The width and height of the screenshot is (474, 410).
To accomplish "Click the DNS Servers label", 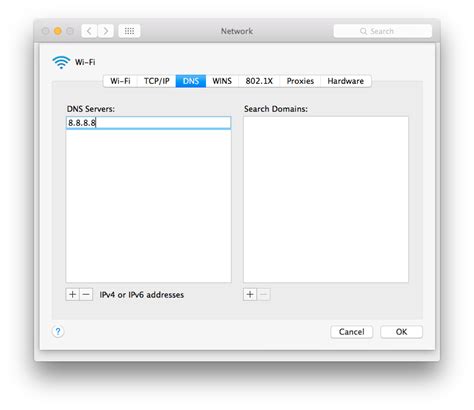I will tap(91, 109).
